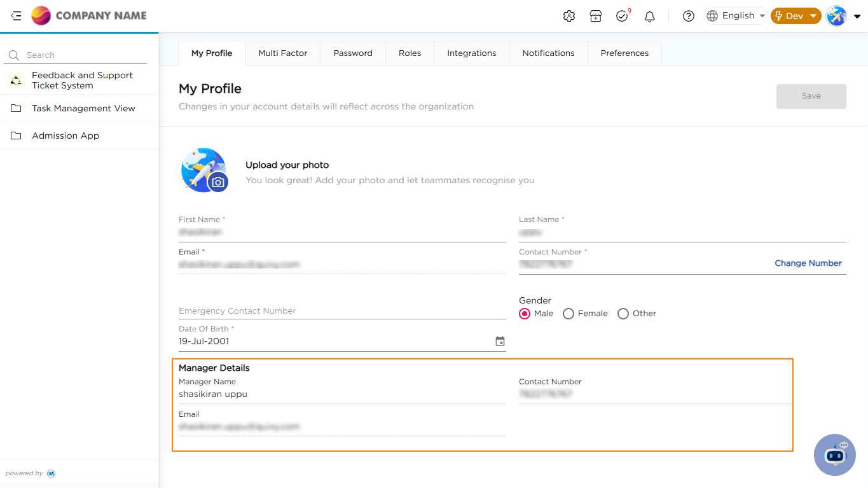868x488 pixels.
Task: Click the Save button
Action: pyautogui.click(x=811, y=96)
